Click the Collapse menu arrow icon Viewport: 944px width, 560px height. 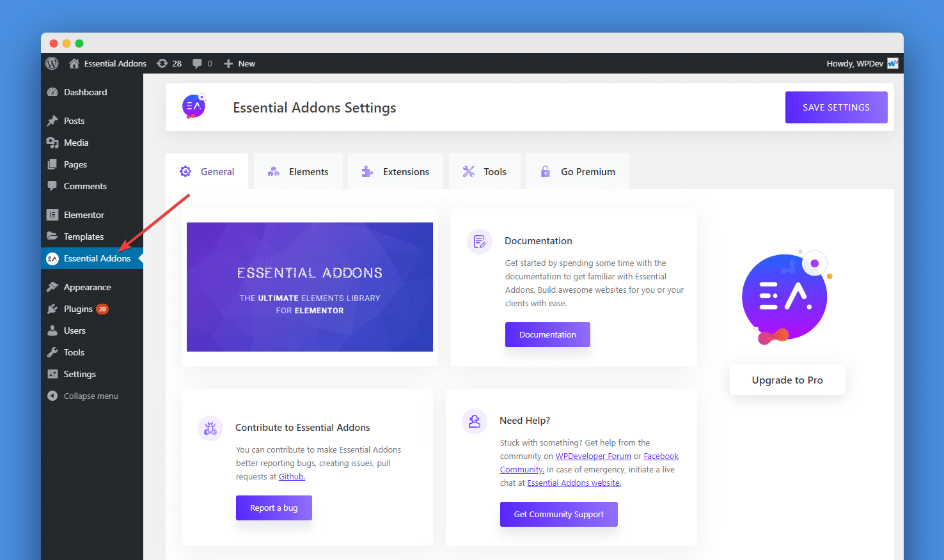[52, 396]
